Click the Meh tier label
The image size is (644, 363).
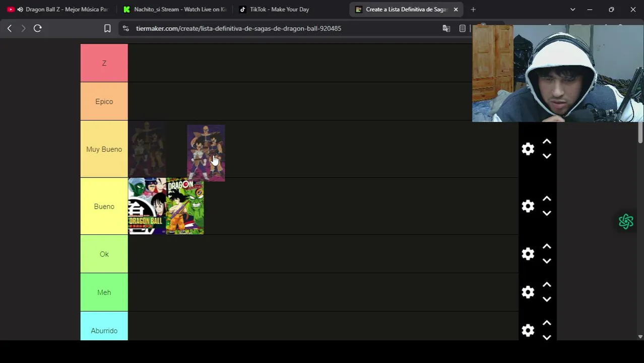(104, 292)
